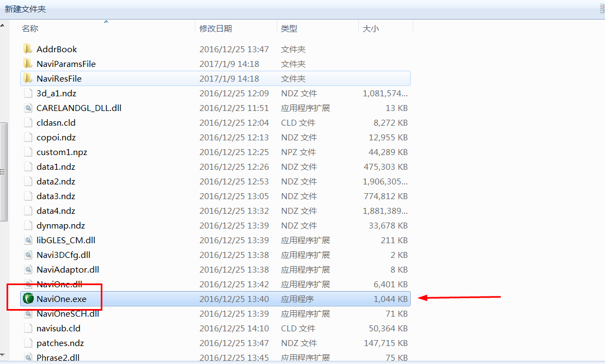Select the navisub.cld file name

point(59,328)
